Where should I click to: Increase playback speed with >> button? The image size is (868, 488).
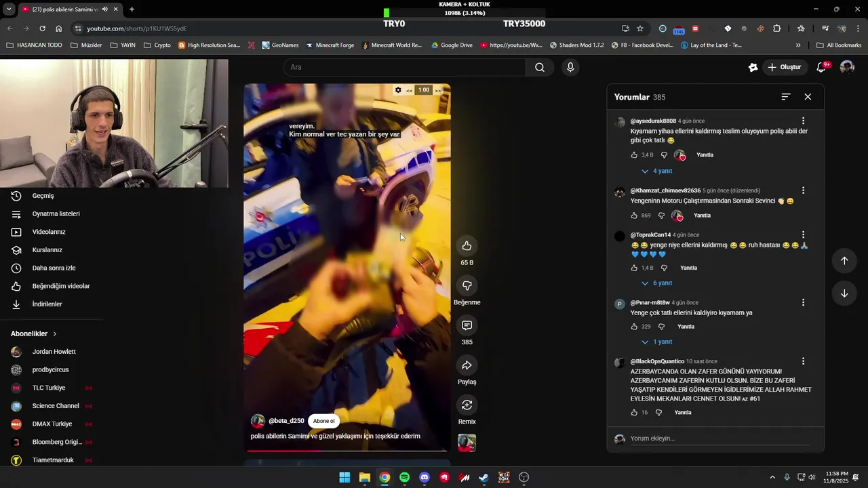point(438,90)
